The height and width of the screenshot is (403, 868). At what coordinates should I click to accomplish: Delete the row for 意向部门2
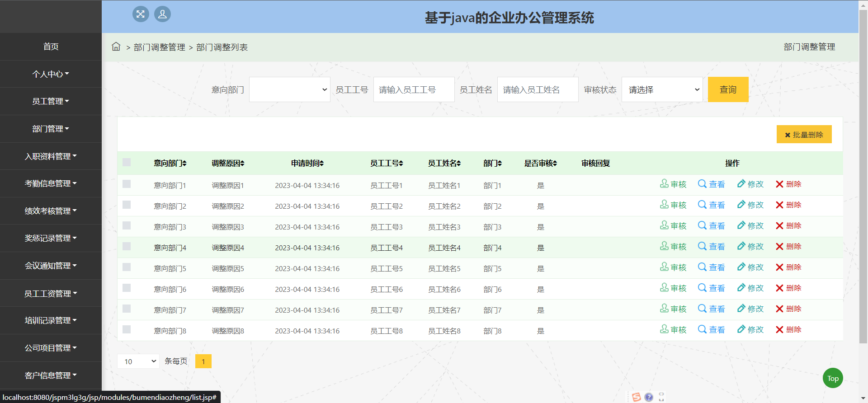click(788, 205)
